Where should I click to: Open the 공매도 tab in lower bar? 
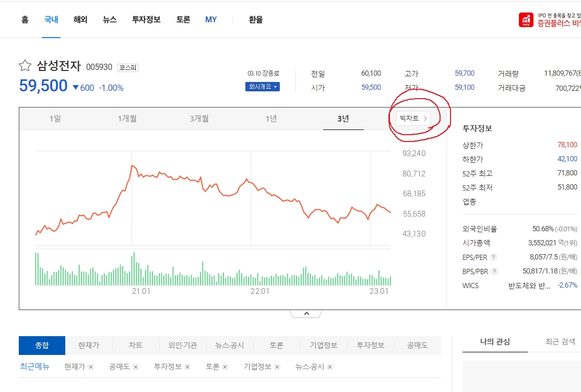pos(417,346)
